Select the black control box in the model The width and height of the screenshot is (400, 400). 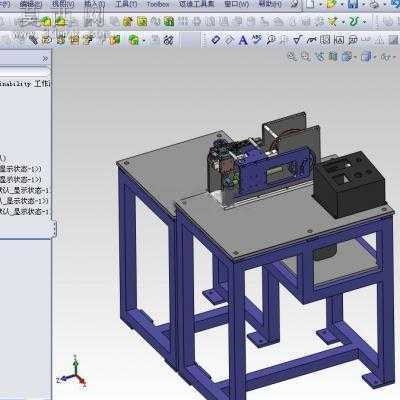[350, 184]
